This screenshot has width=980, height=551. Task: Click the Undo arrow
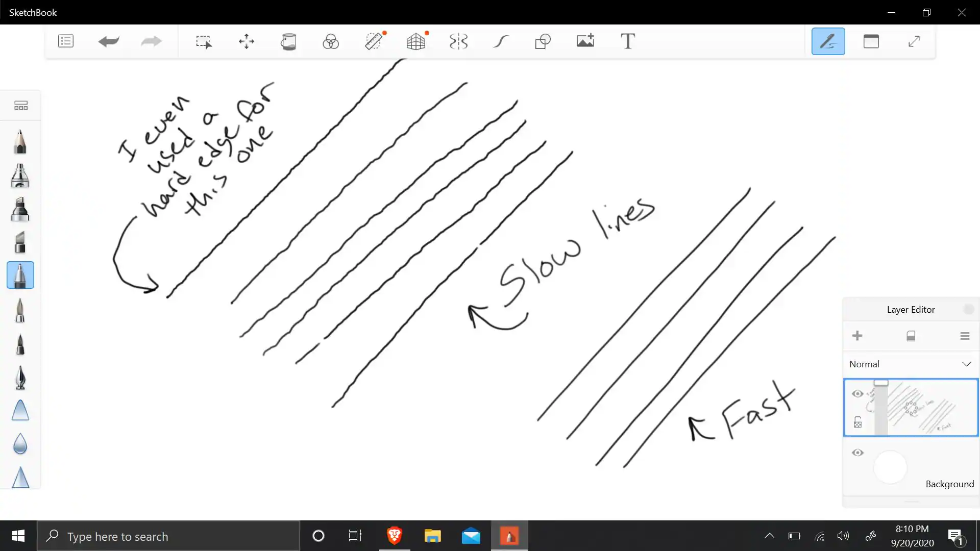point(108,41)
